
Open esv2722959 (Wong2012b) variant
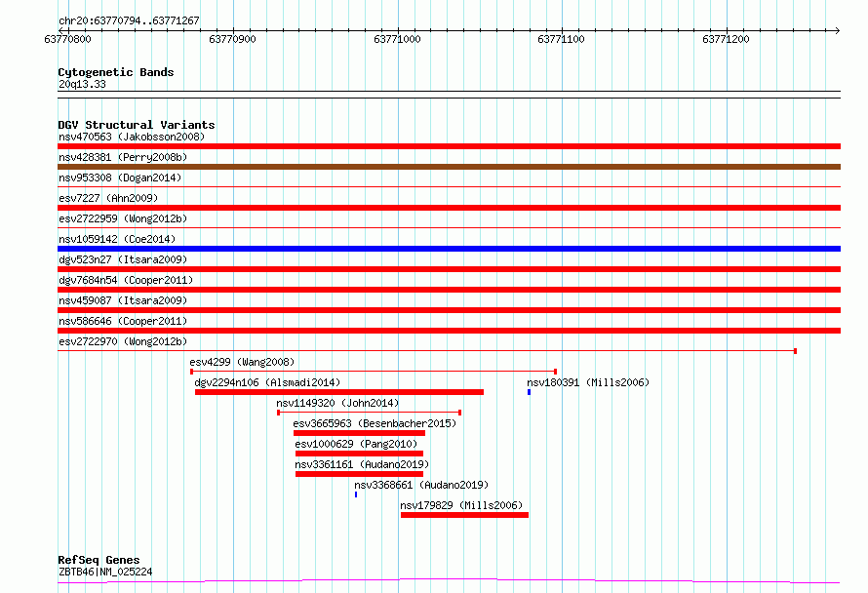click(x=123, y=218)
